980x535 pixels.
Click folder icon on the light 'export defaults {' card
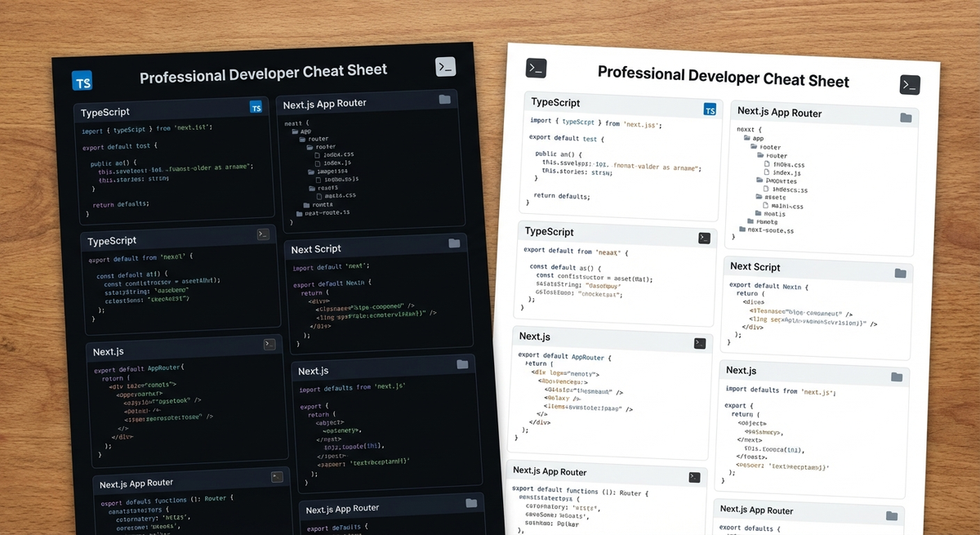tap(893, 515)
